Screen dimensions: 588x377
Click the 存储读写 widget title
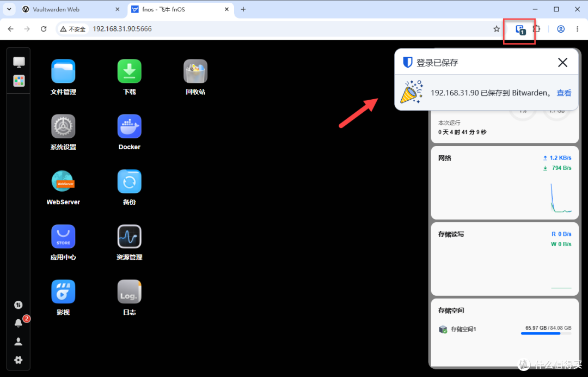pyautogui.click(x=451, y=234)
